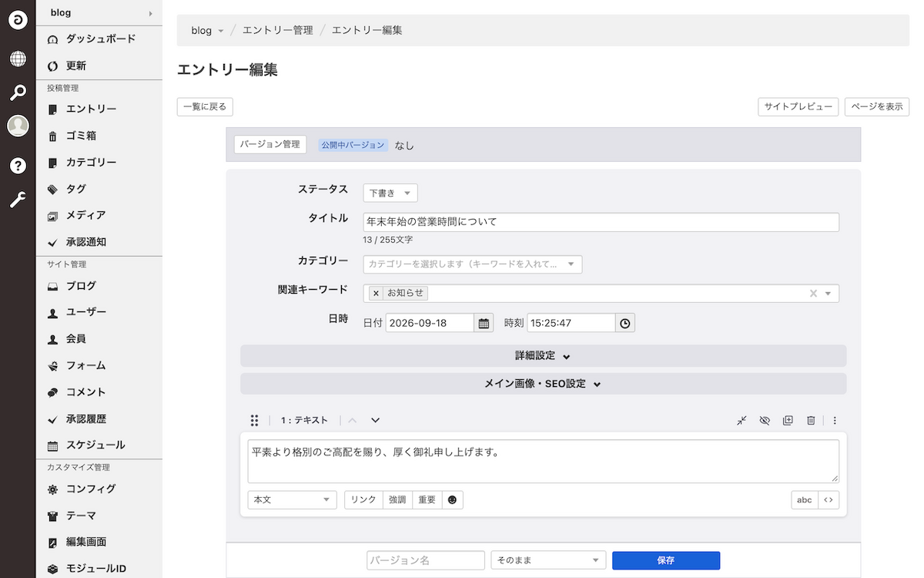Open スケジュール in sidebar

(x=99, y=445)
